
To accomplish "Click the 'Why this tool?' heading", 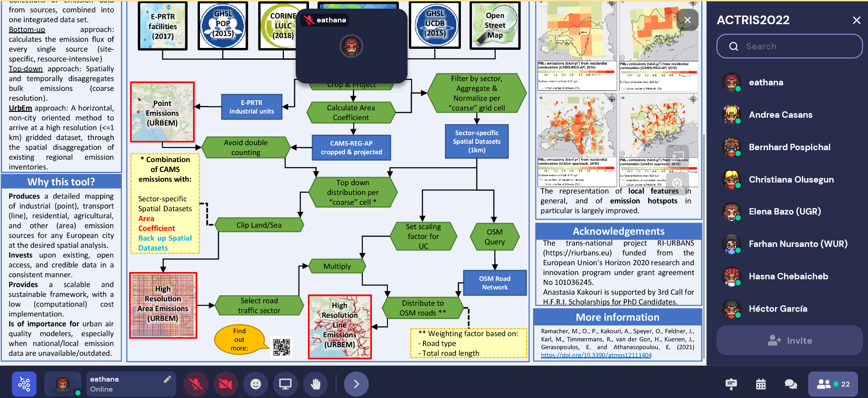I will 61,182.
